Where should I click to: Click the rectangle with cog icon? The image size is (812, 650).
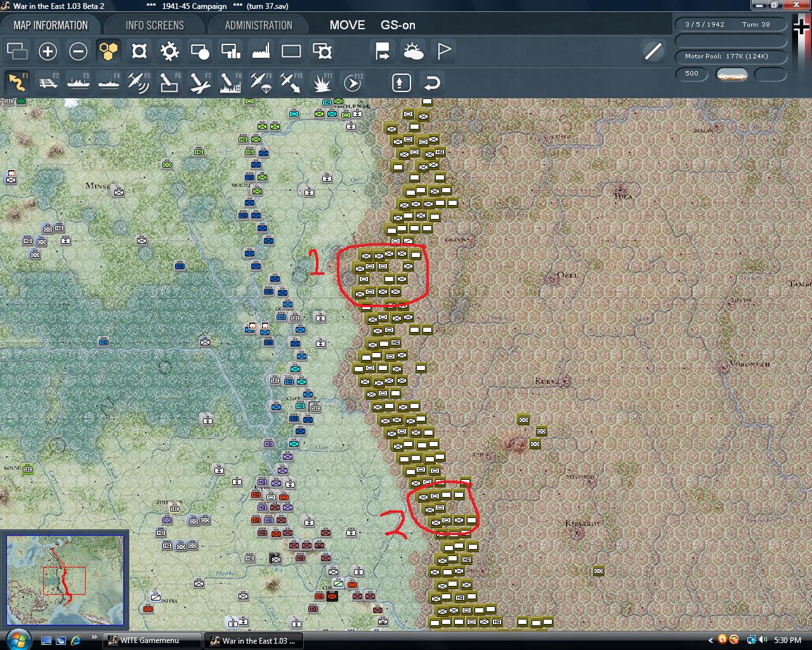tap(322, 51)
